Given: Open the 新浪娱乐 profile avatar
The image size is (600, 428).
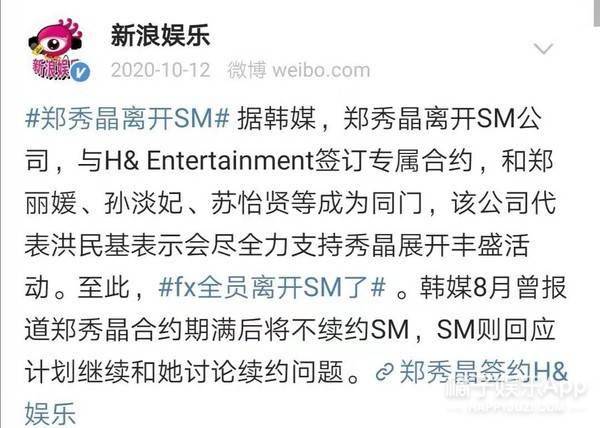Looking at the screenshot, I should (x=57, y=50).
